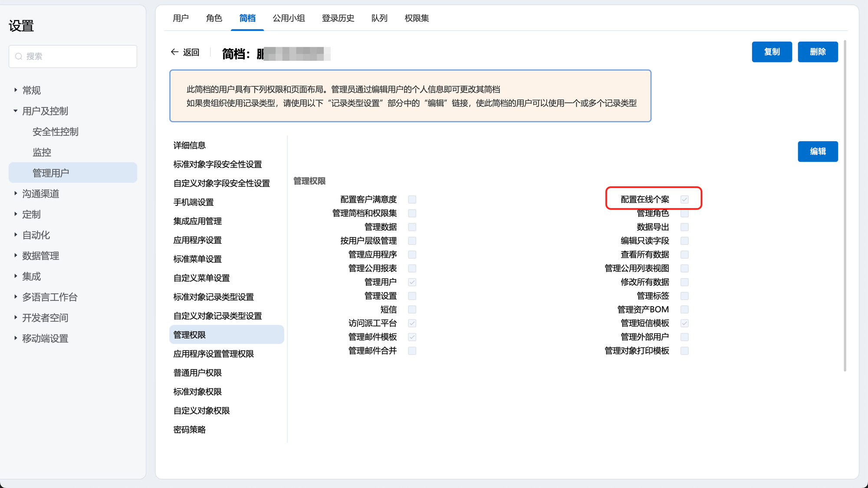Open the 登录历史 tab
Viewport: 868px width, 488px height.
pyautogui.click(x=338, y=18)
